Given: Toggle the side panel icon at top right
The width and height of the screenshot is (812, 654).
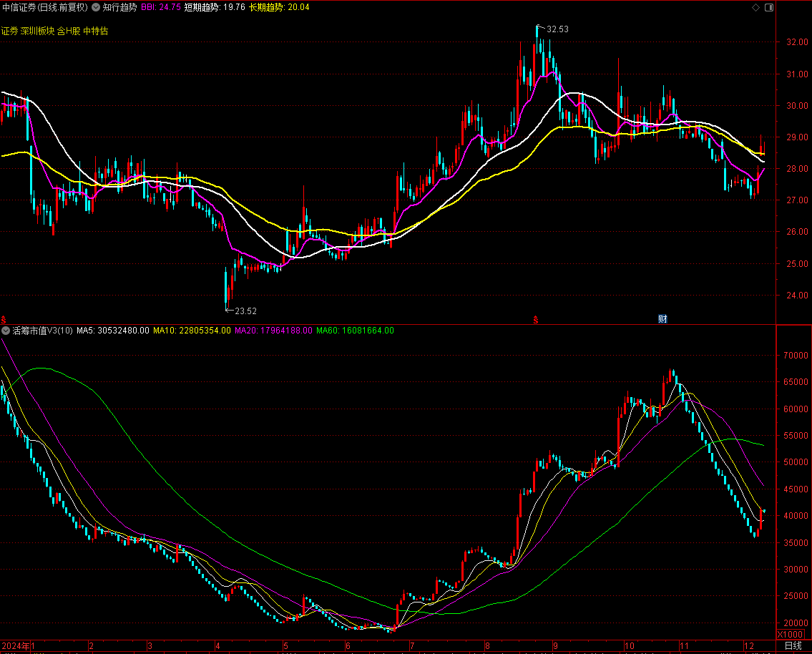Looking at the screenshot, I should tap(769, 7).
